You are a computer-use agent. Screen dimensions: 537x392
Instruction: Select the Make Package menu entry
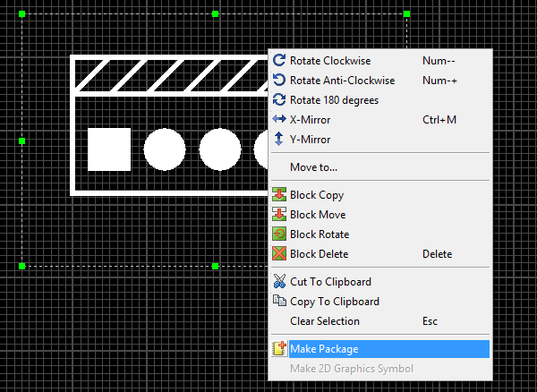[x=380, y=349]
